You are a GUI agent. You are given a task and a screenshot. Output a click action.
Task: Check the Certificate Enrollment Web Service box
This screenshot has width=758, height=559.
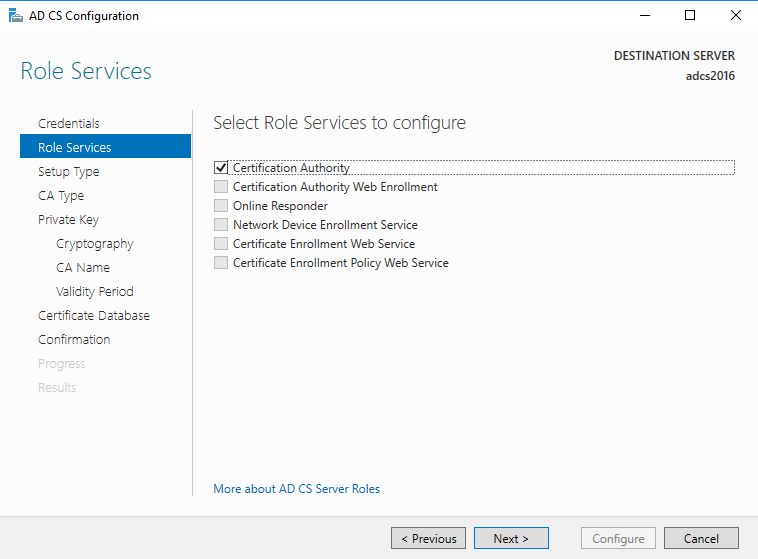[x=221, y=244]
